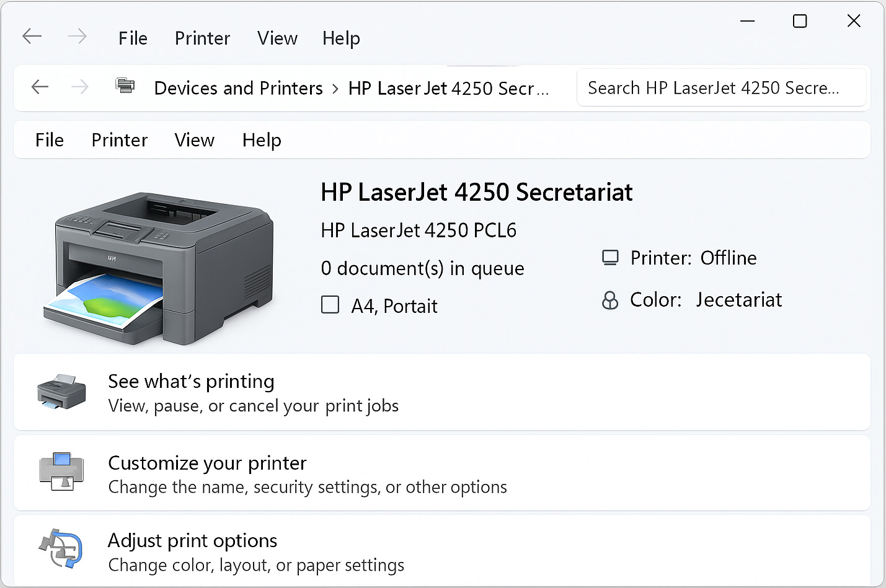This screenshot has width=886, height=588.
Task: Open Devices and Printers from the breadcrumb
Action: click(237, 88)
